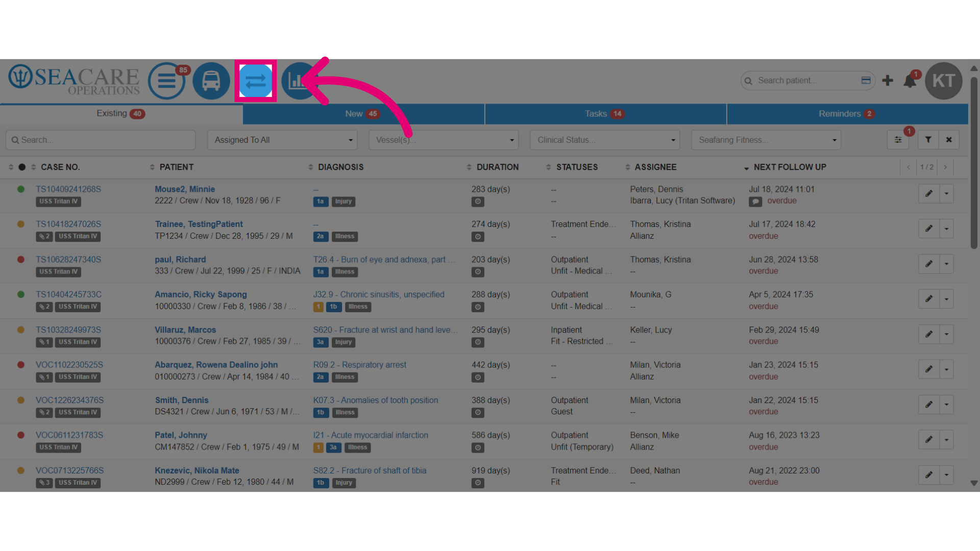Edit case VOC1226234376S pencil icon

[929, 405]
